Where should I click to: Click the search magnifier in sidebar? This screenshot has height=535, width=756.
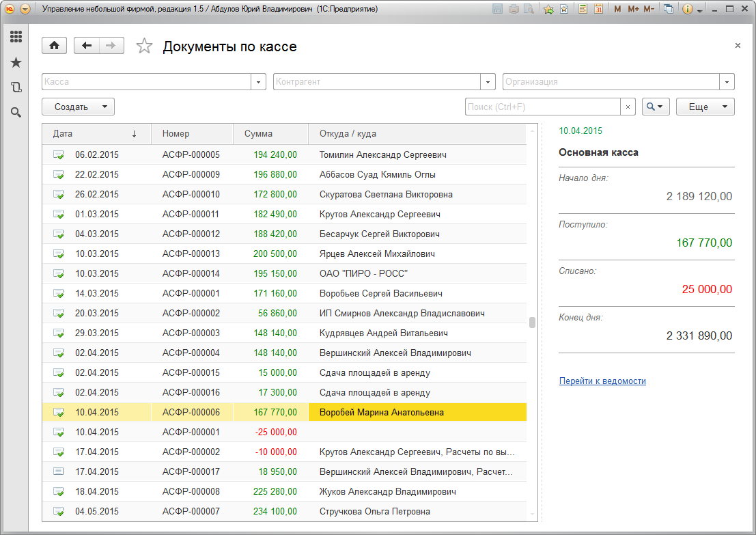[16, 112]
